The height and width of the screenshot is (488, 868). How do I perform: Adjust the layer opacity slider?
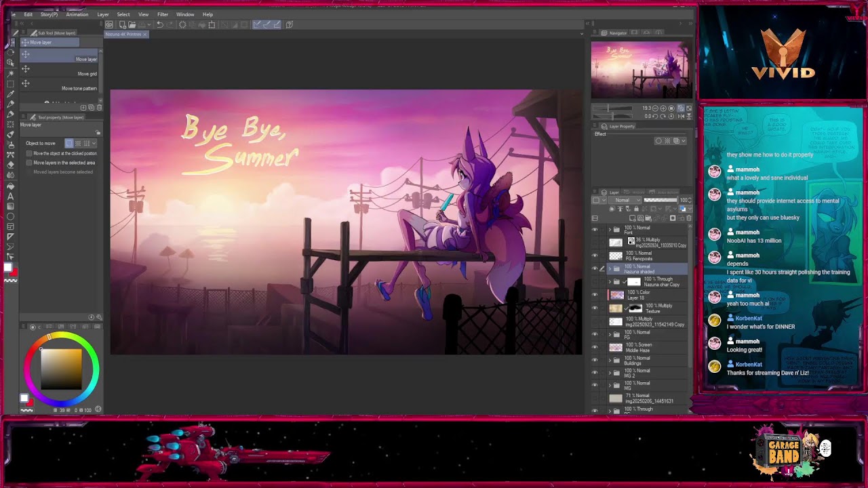click(660, 200)
